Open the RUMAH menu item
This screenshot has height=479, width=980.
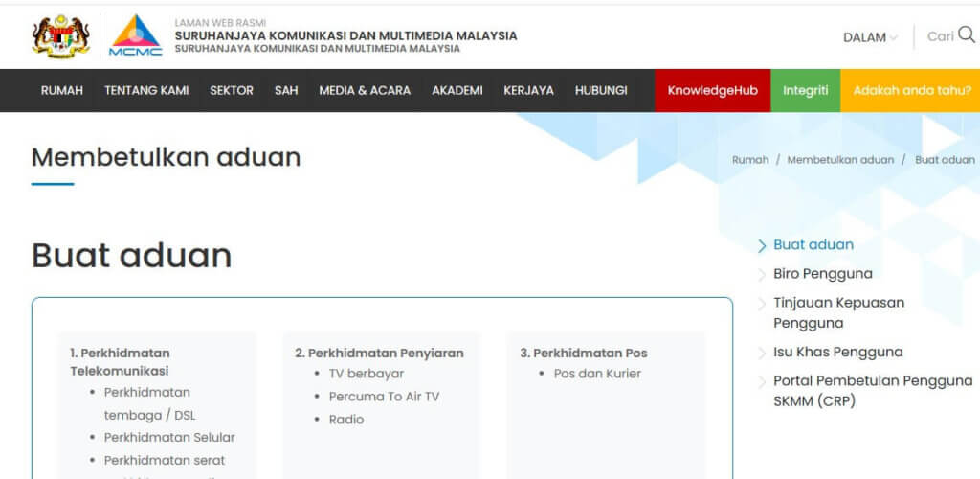click(62, 91)
